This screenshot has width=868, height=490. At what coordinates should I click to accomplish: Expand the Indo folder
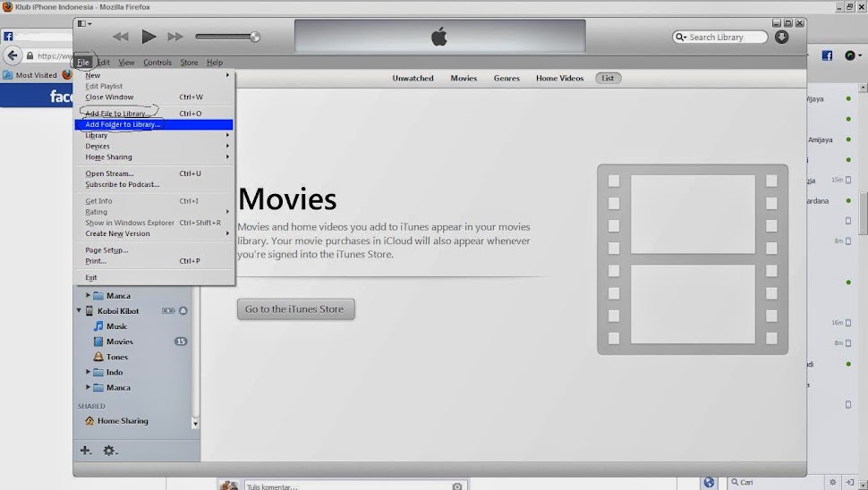pos(88,372)
